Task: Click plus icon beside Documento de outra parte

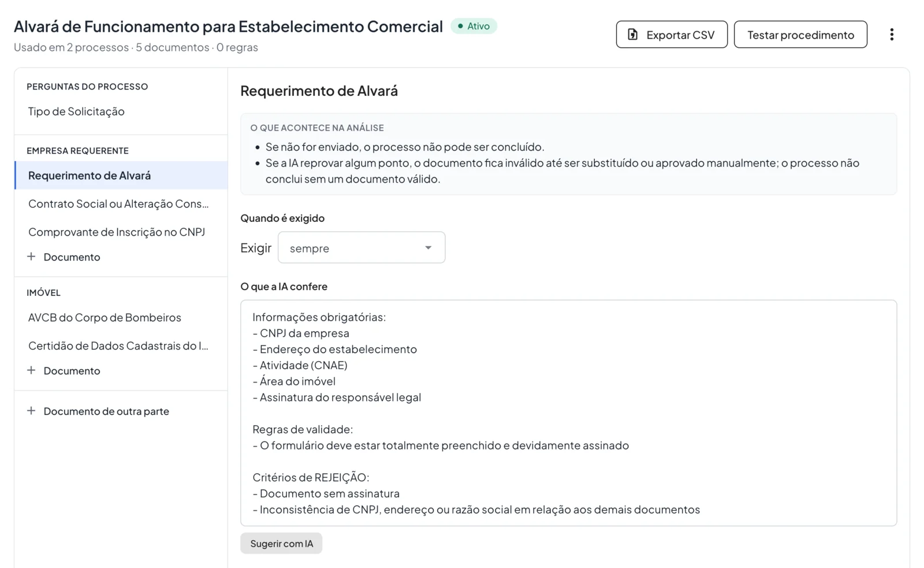Action: 31,411
